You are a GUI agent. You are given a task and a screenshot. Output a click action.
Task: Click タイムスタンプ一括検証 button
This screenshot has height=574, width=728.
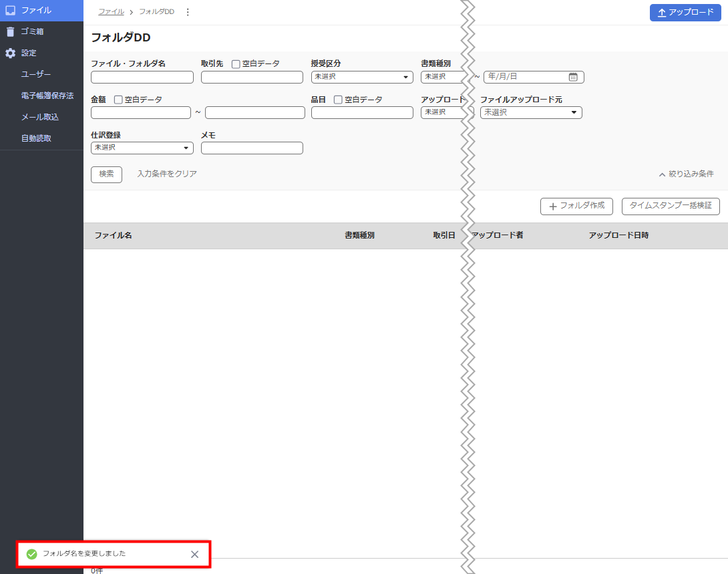click(x=671, y=206)
